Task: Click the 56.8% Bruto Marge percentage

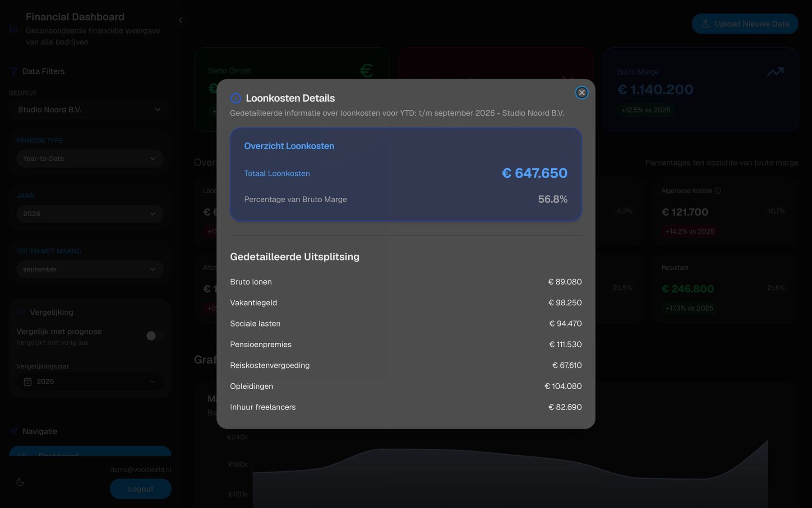Action: [x=553, y=199]
